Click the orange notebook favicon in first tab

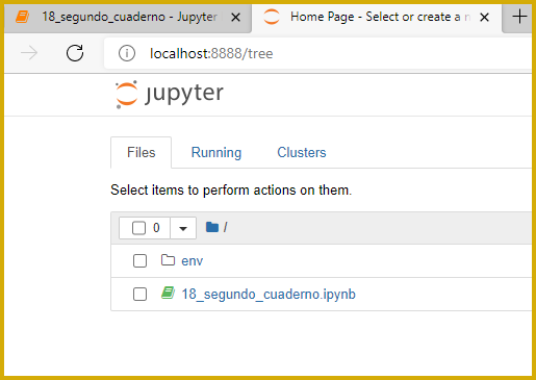click(23, 16)
